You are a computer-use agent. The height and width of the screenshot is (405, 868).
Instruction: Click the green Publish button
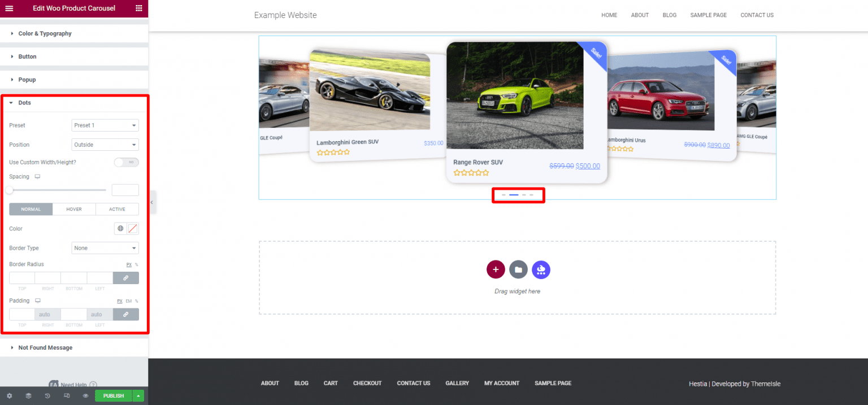(x=114, y=396)
